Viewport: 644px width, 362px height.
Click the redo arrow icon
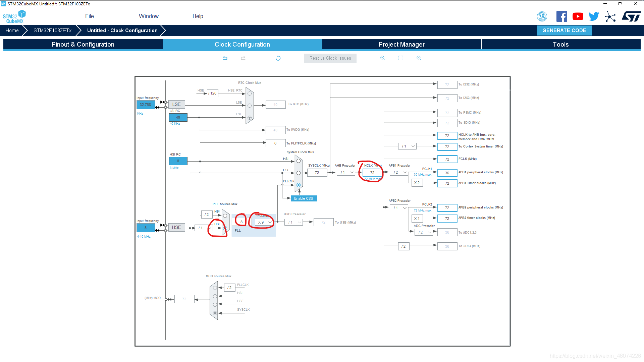[243, 58]
